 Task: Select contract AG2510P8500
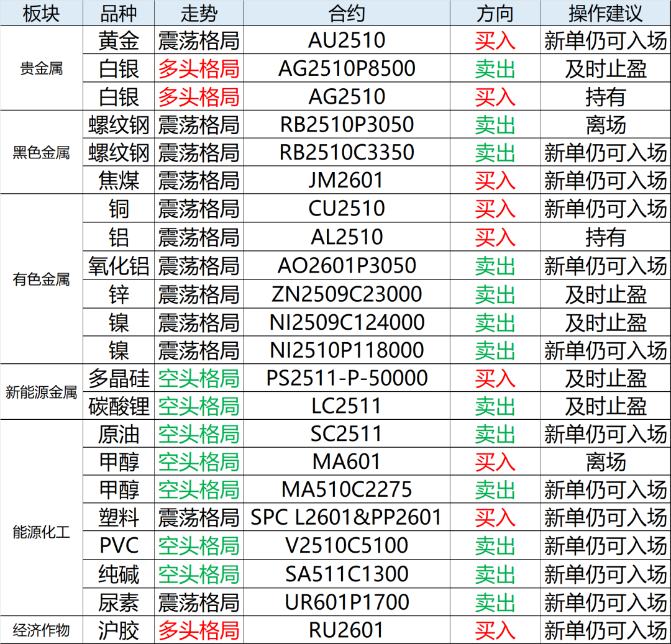(x=346, y=69)
